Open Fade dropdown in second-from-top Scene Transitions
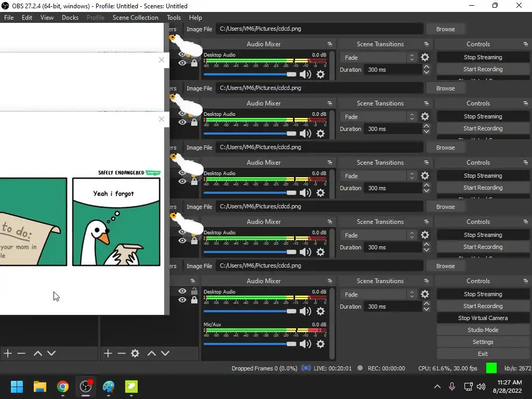The height and width of the screenshot is (399, 532). [378, 117]
